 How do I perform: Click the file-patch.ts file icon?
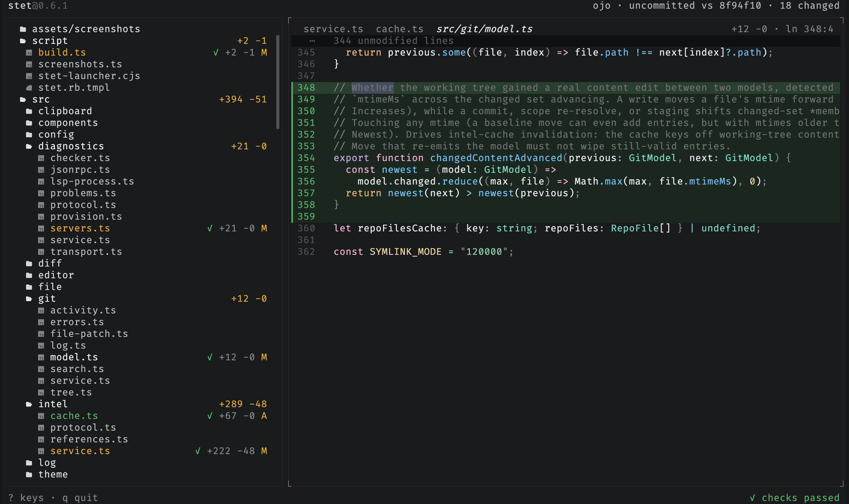(x=41, y=334)
